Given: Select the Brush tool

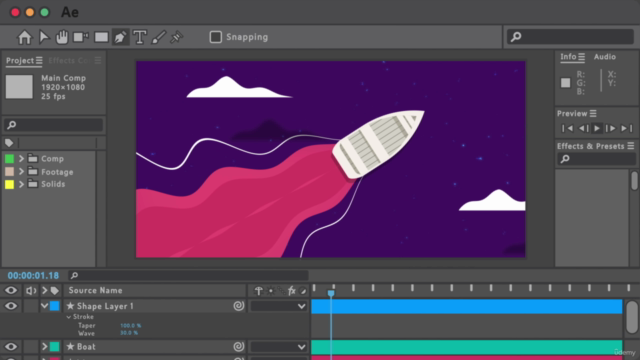Looking at the screenshot, I should coord(158,37).
